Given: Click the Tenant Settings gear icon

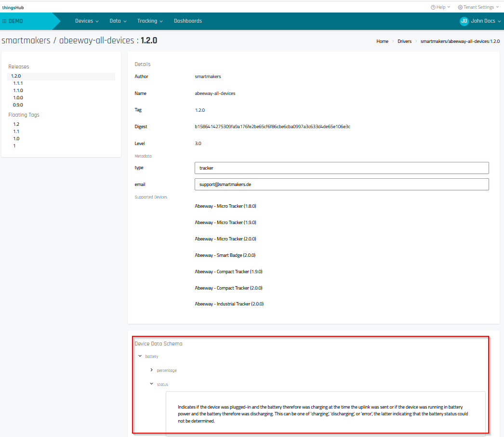Looking at the screenshot, I should pos(460,7).
